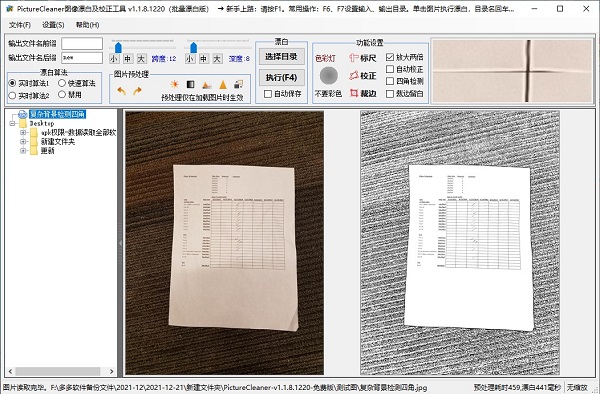Click the app icon in title bar
The height and width of the screenshot is (394, 600).
click(x=10, y=8)
